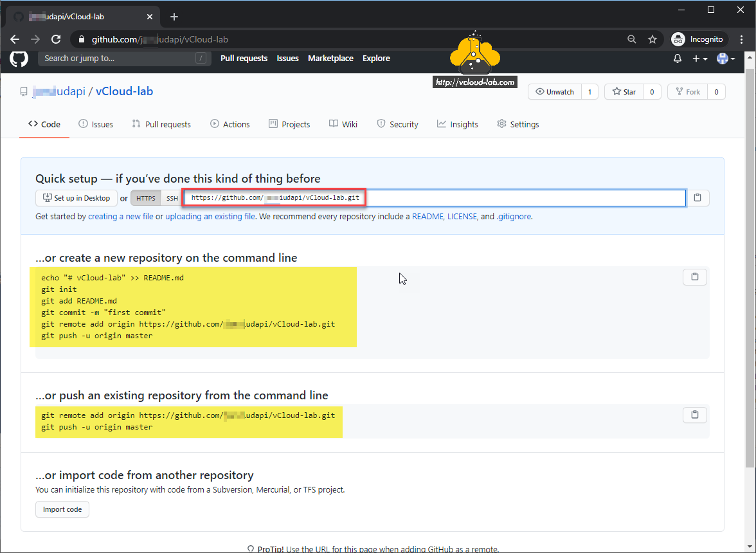Image resolution: width=756 pixels, height=553 pixels.
Task: Click the browser back arrow
Action: point(15,39)
